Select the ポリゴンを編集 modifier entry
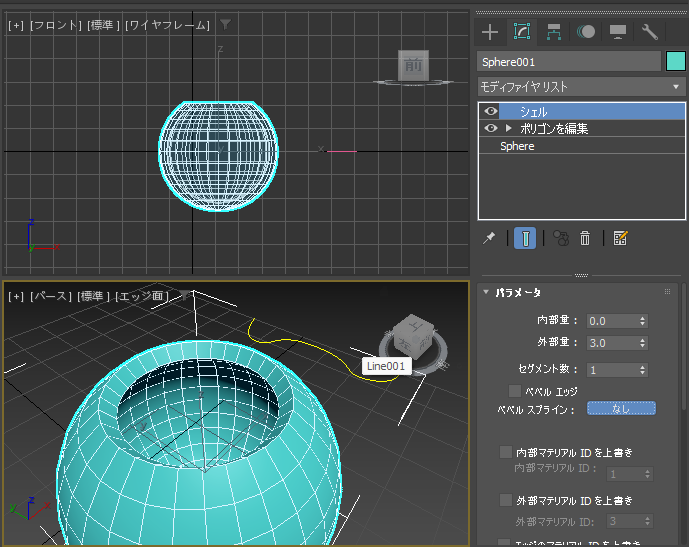This screenshot has width=689, height=547. point(554,128)
